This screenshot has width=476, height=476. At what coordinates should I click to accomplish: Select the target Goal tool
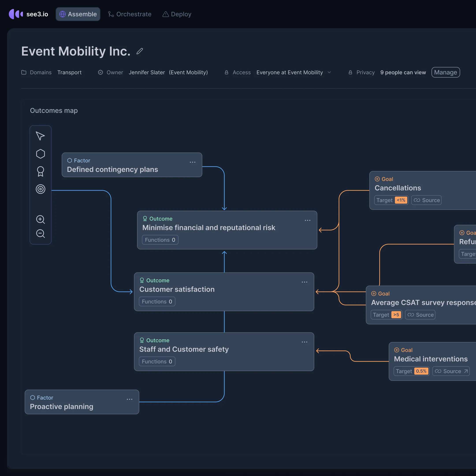tap(40, 189)
